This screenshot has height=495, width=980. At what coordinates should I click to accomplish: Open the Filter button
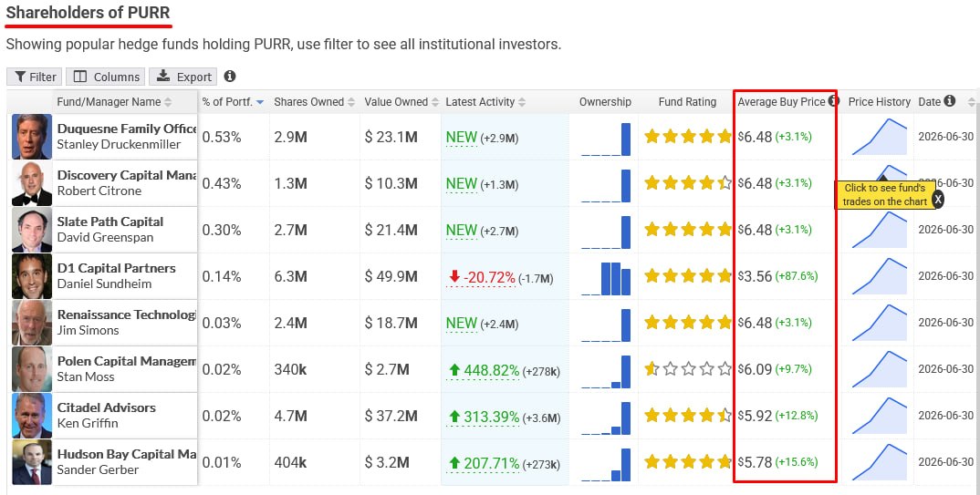tap(35, 77)
